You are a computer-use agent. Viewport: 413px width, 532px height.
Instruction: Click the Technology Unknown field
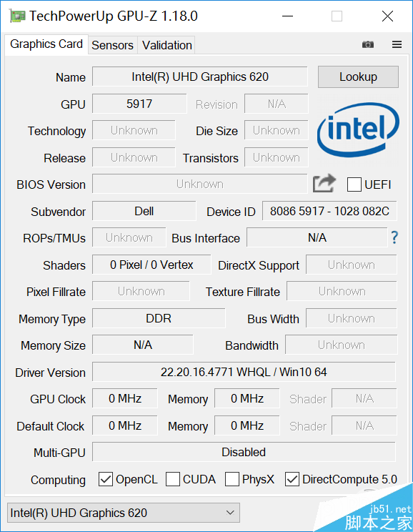(134, 130)
